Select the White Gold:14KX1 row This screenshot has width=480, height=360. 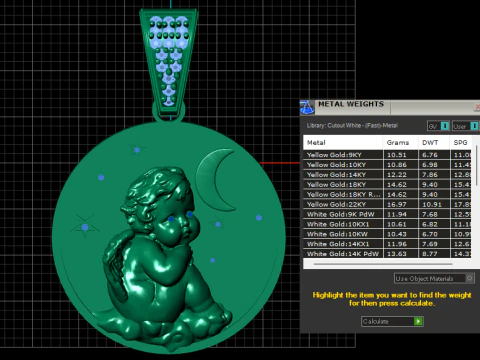[387, 244]
